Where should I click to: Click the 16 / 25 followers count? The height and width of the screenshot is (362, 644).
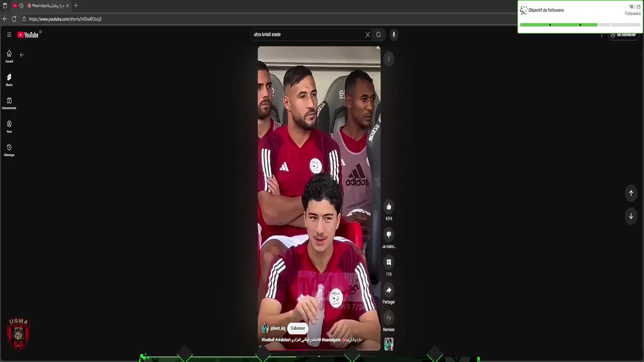634,7
